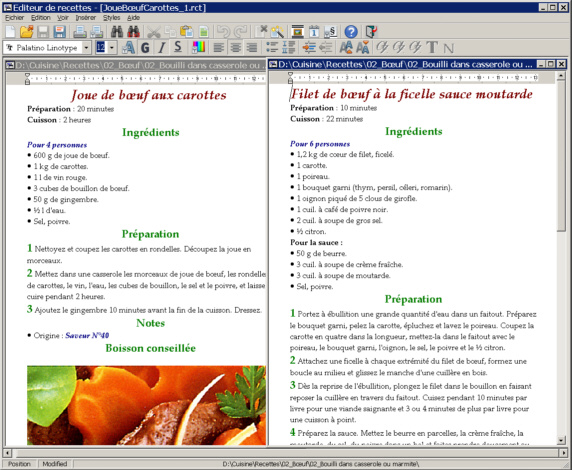Click the paragraph section symbol icon
This screenshot has width=572, height=470.
coord(331,32)
